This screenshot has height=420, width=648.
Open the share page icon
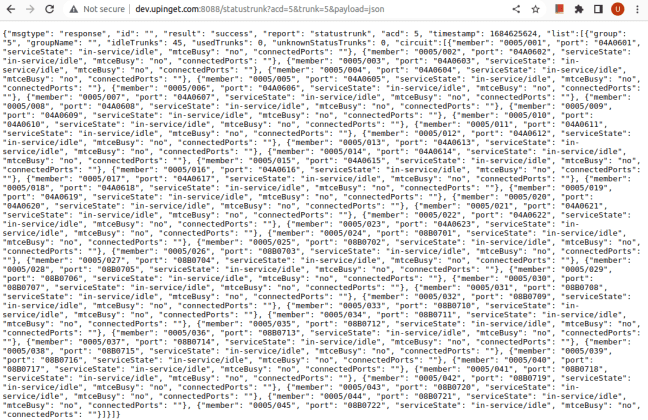click(x=516, y=9)
